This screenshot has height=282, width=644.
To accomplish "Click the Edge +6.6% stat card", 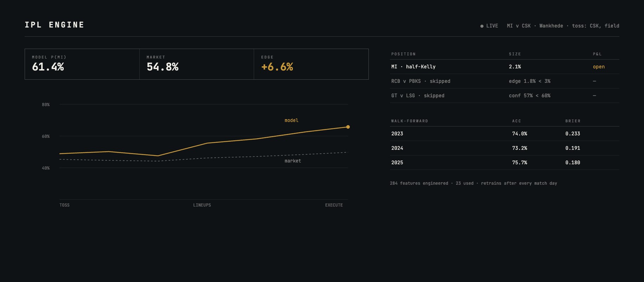I will [311, 64].
